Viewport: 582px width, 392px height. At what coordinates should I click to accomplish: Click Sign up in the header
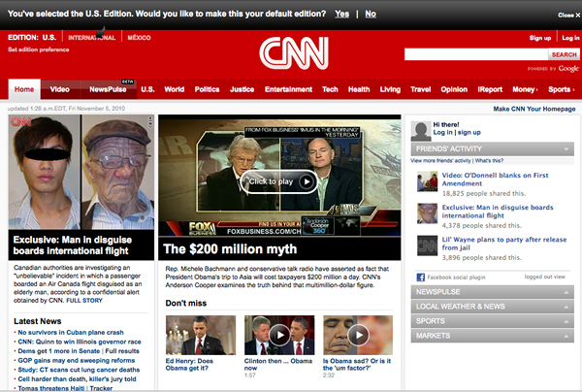coord(540,38)
